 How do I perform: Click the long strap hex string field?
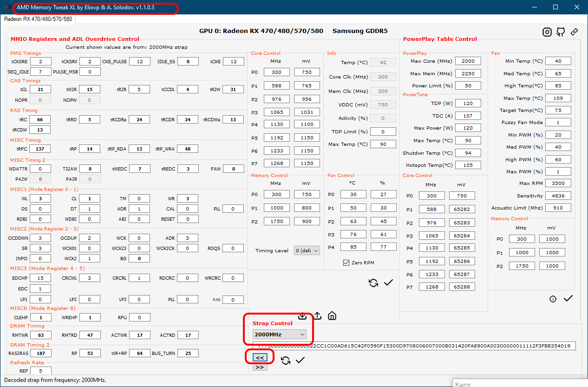point(414,346)
